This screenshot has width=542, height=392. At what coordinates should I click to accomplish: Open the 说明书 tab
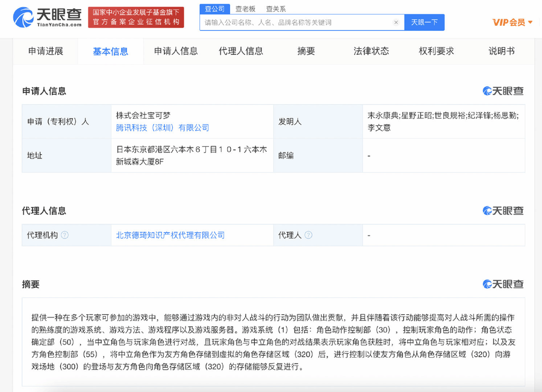pyautogui.click(x=501, y=52)
